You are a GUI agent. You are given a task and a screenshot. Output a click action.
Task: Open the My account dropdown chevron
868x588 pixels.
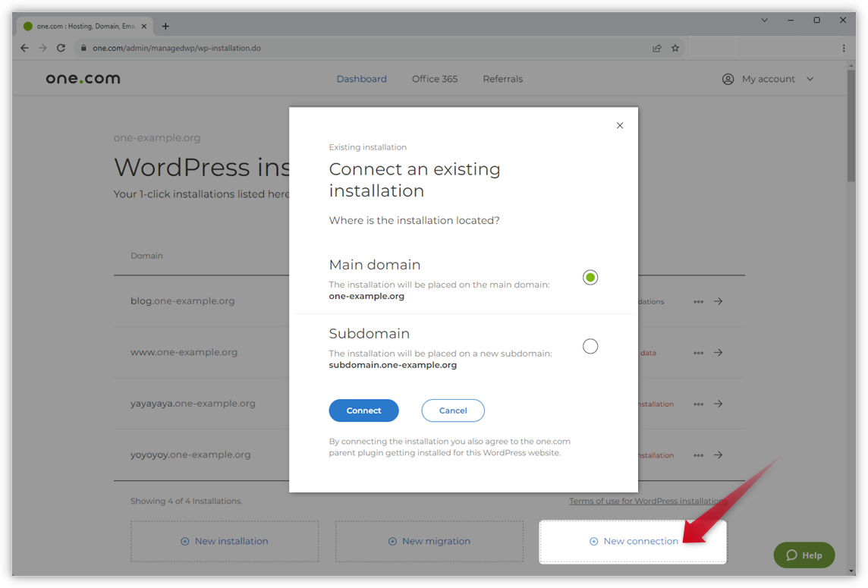pos(810,78)
